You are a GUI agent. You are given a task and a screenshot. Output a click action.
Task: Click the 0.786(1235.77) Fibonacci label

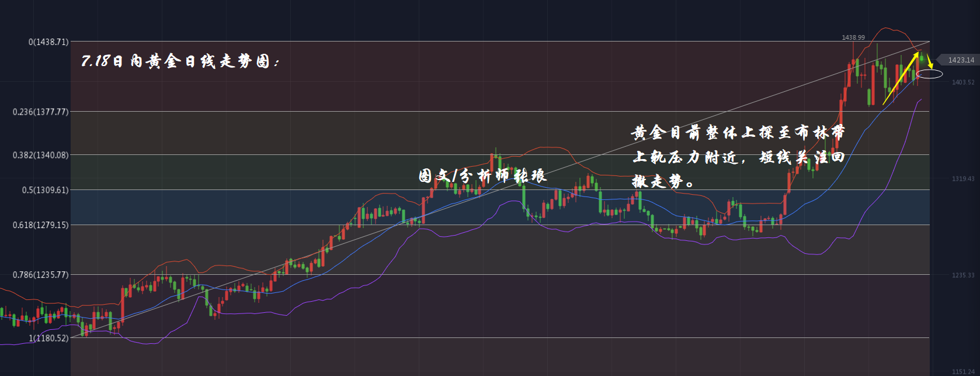click(x=40, y=275)
